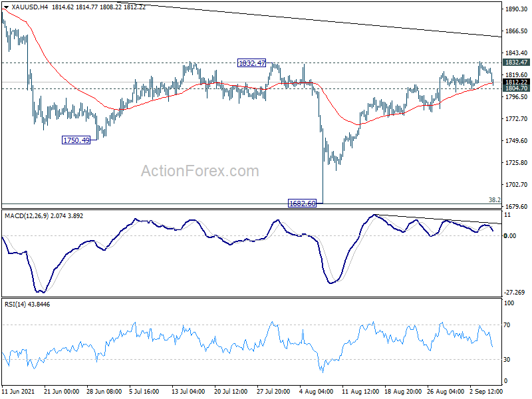
Task: Click the 18 Aug 20:00 time label
Action: (402, 391)
